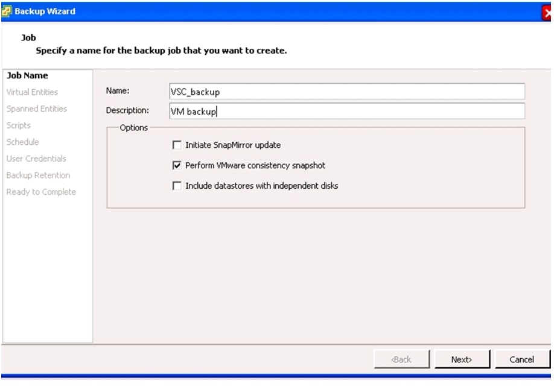This screenshot has width=554, height=392.
Task: Uncheck Perform VMware consistency snapshot
Action: point(177,165)
